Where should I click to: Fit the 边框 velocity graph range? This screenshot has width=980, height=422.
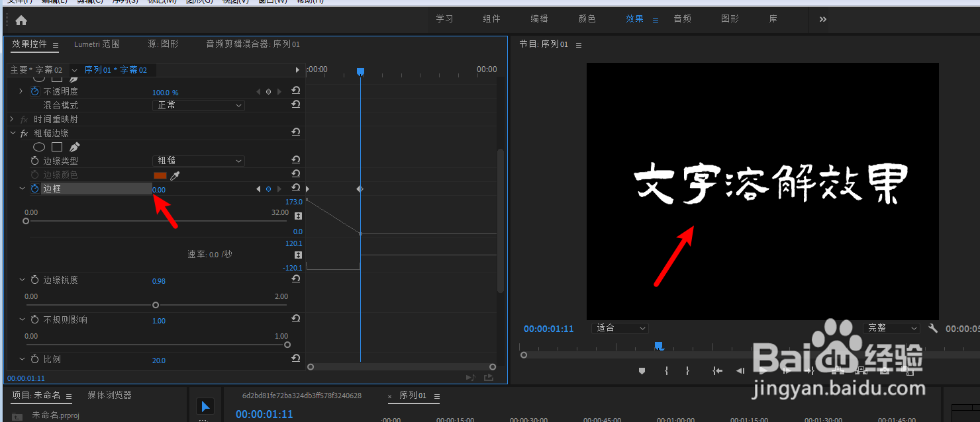(x=299, y=255)
